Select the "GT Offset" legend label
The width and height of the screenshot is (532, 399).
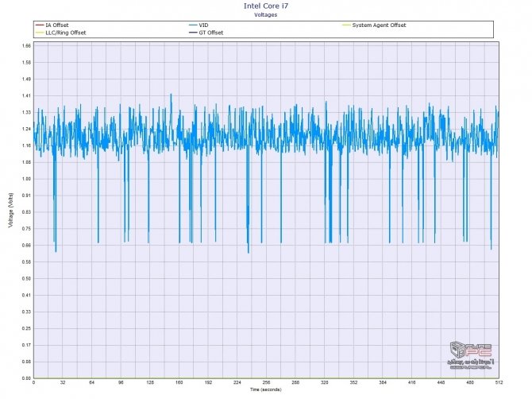[211, 33]
